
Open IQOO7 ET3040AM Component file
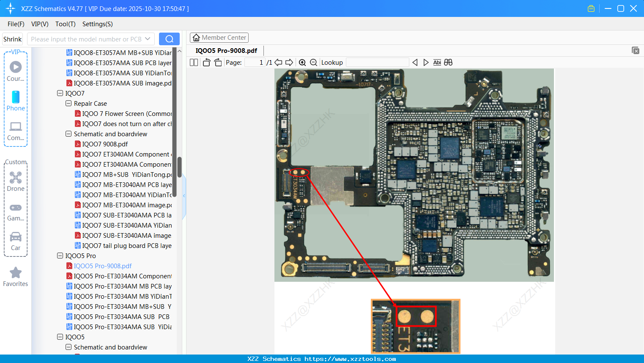point(123,154)
